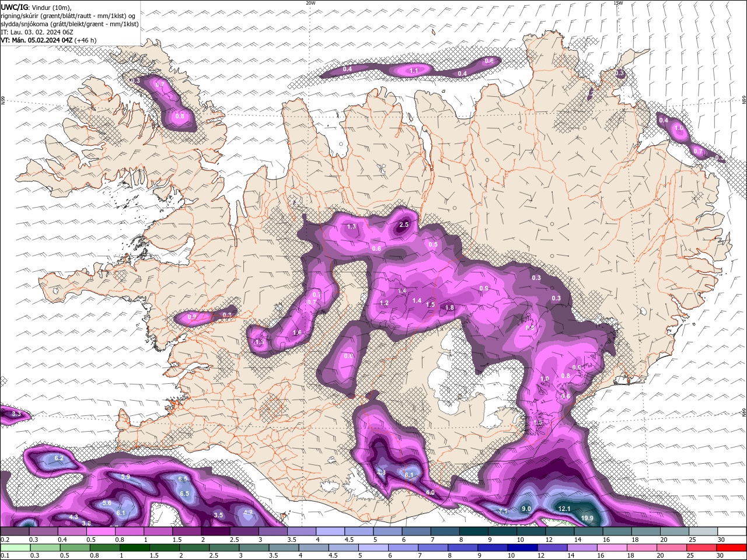Click the red 30 mm swatch in the rain legend
The width and height of the screenshot is (747, 560).
click(x=732, y=548)
